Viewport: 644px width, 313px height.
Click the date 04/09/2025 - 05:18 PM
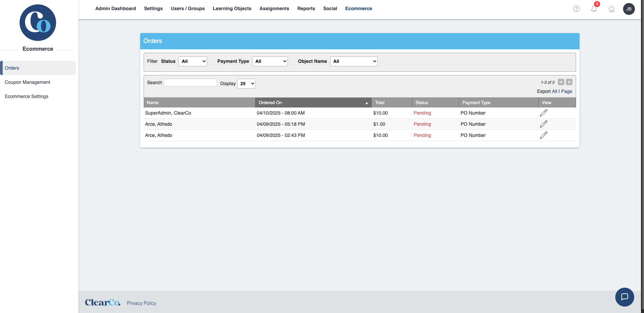coord(281,124)
